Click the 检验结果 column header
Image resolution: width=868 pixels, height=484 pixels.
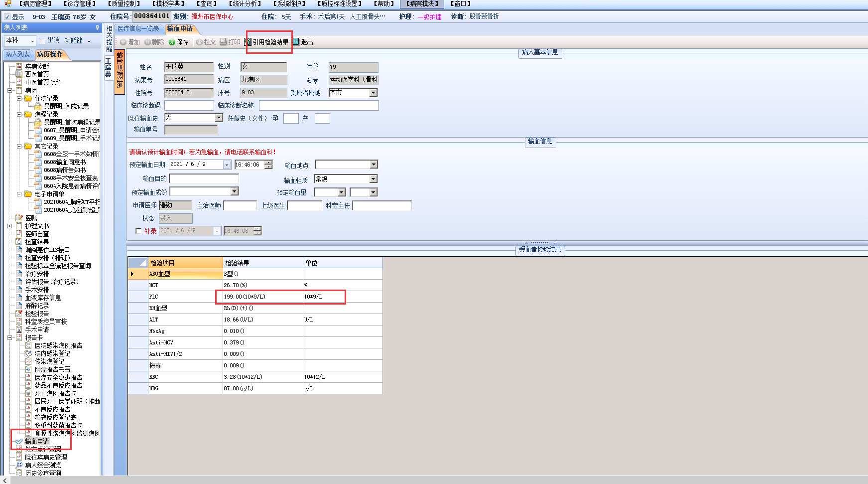(x=263, y=263)
